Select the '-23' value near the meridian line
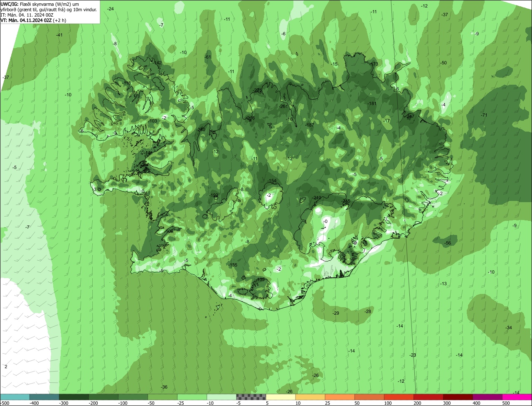 click(413, 355)
